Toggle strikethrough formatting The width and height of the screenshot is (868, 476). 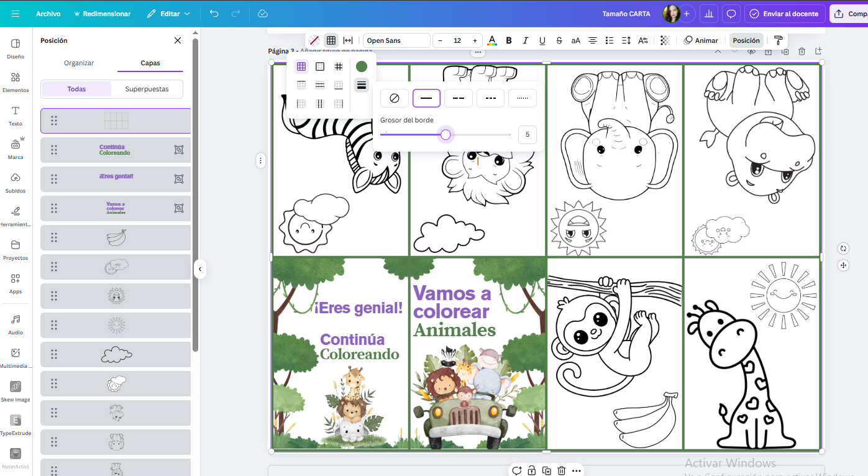coord(559,40)
